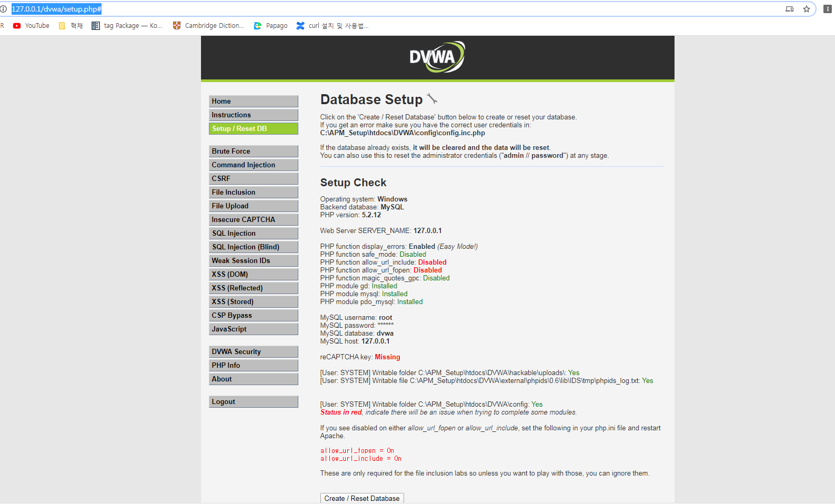The image size is (835, 504).
Task: Open the PHP Info page
Action: 254,365
